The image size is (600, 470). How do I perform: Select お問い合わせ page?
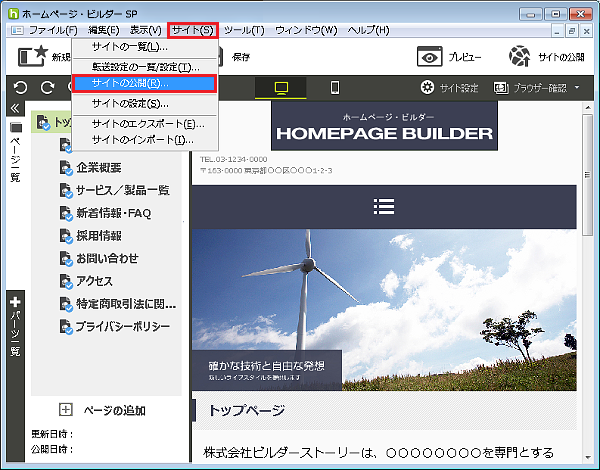click(x=107, y=258)
